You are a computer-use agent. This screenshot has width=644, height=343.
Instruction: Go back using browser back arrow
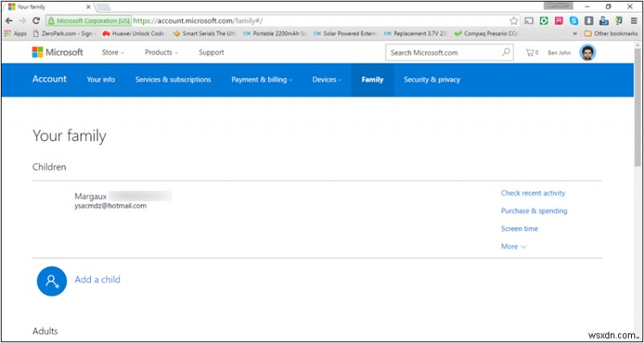(9, 20)
